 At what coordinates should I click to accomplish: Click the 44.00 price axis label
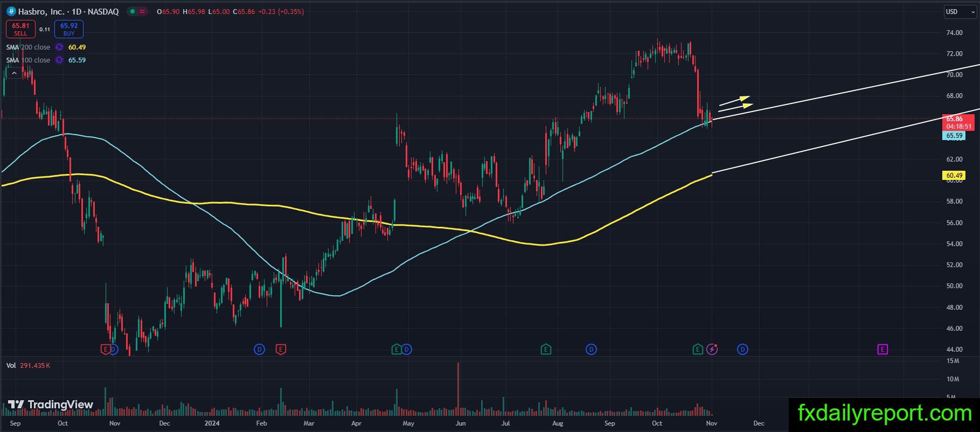[954, 350]
